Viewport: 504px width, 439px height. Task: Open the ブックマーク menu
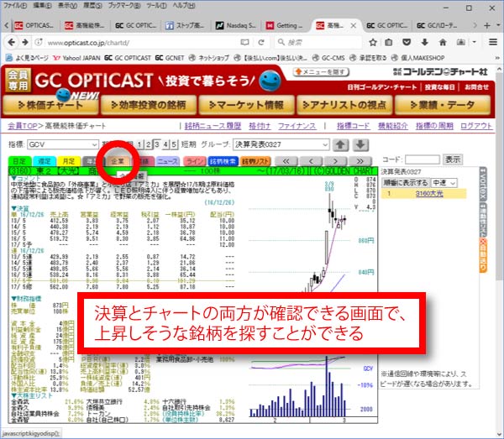pos(124,6)
